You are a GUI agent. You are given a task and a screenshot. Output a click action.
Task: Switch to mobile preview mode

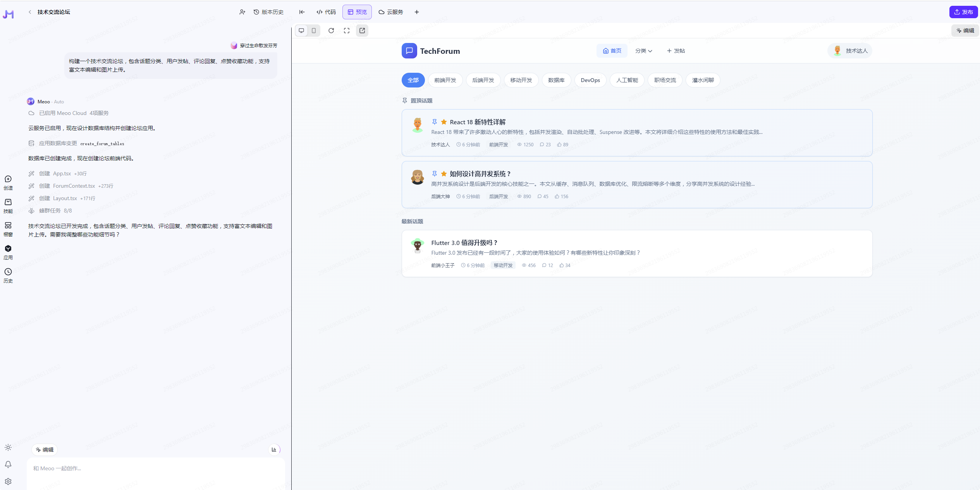(314, 31)
